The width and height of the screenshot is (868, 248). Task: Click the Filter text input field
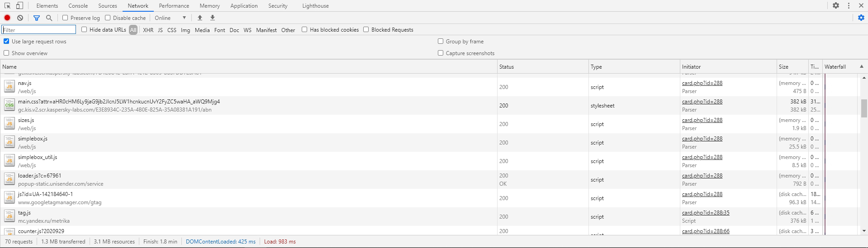tap(39, 30)
